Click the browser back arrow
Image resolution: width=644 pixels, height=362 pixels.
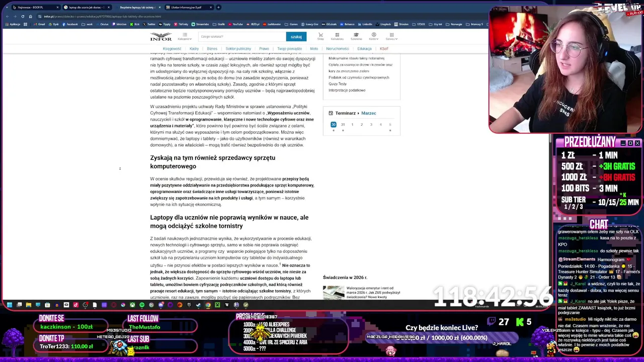click(x=7, y=16)
